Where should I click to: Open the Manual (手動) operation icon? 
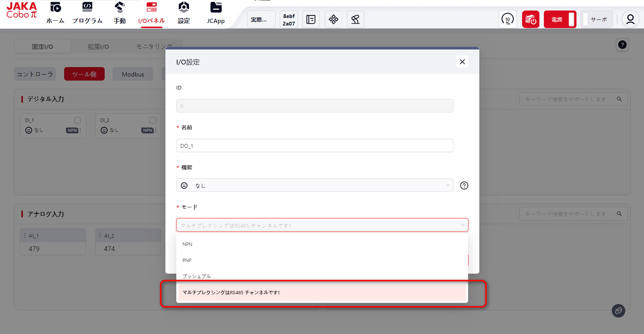pos(120,7)
